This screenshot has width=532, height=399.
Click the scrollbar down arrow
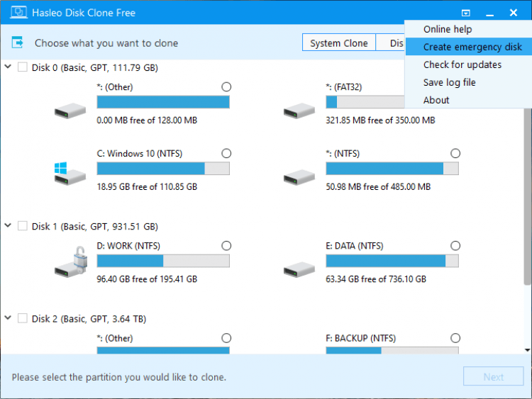point(527,349)
